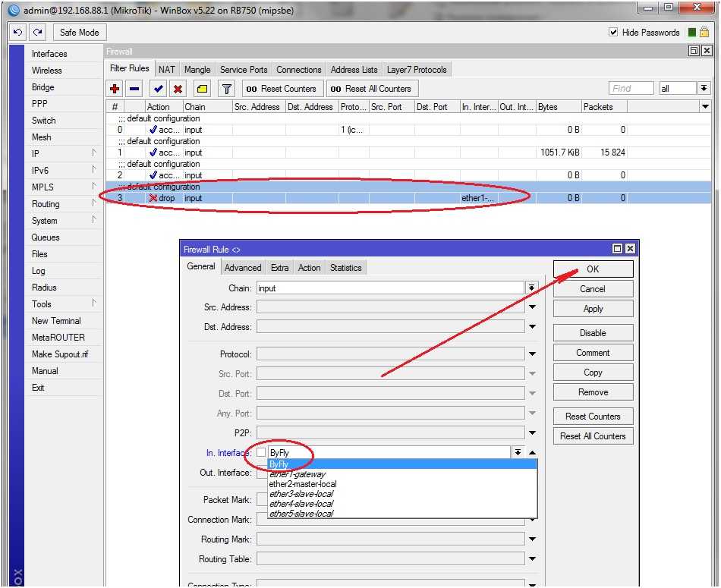Click the Comment button

[593, 353]
